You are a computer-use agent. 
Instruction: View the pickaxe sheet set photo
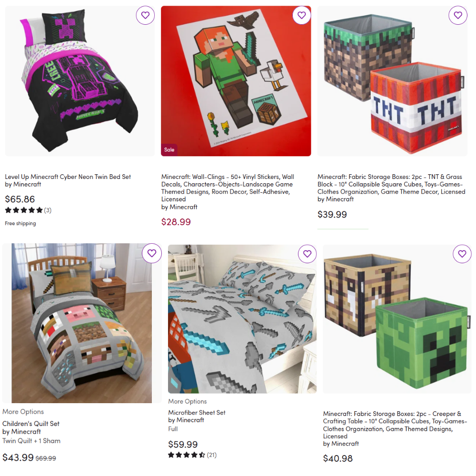coord(242,319)
